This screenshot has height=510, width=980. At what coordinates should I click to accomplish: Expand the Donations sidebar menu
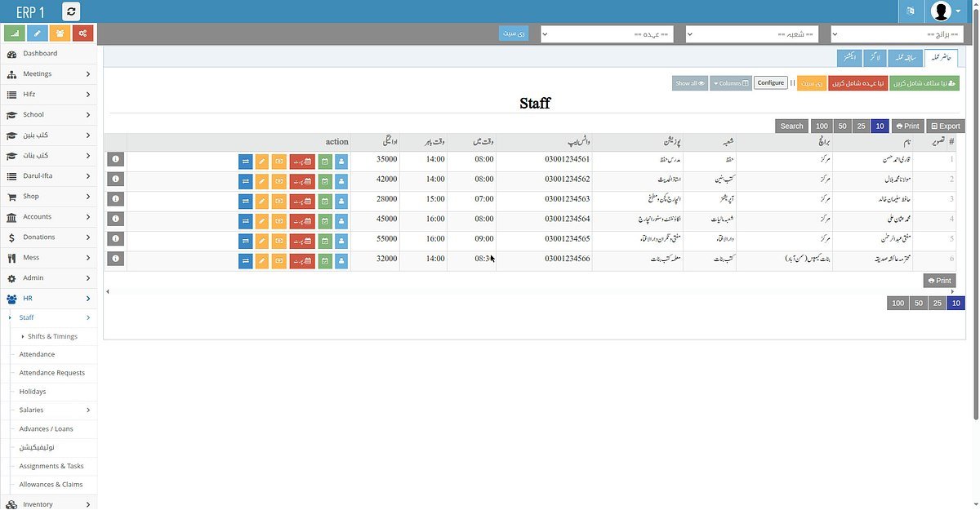pyautogui.click(x=48, y=237)
